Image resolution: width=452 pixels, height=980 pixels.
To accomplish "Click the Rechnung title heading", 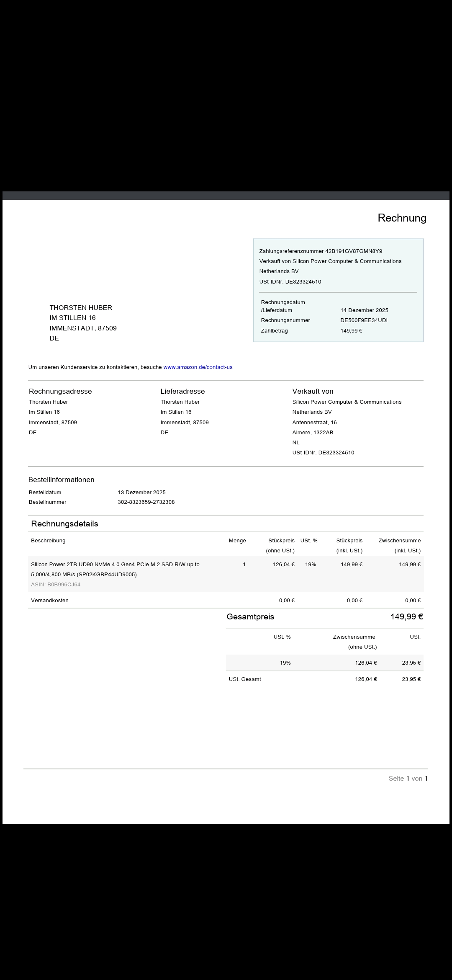I will tap(402, 218).
